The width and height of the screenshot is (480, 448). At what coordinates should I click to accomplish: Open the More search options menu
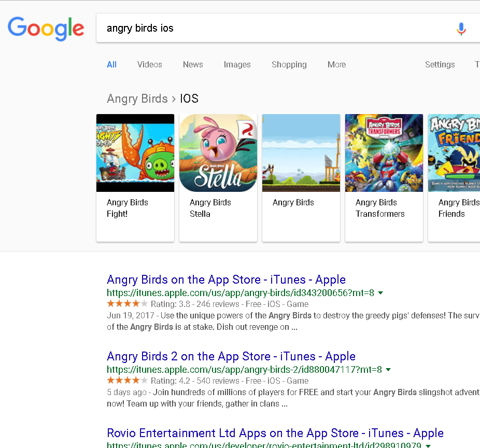point(336,64)
